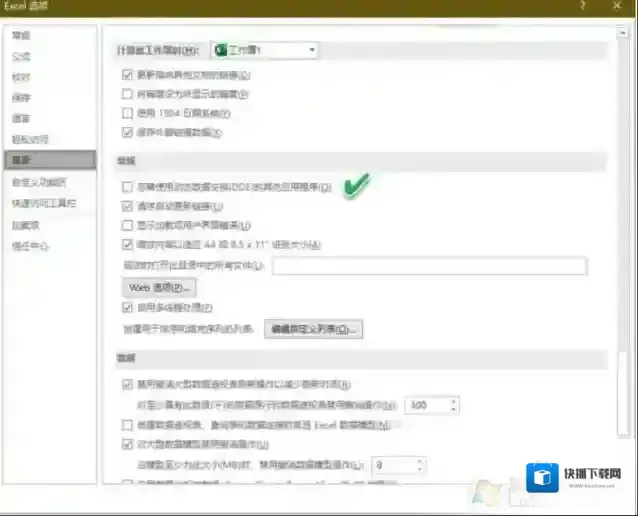This screenshot has width=638, height=516.
Task: Enable the 'Use 1904 date system' checkbox
Action: pos(127,113)
